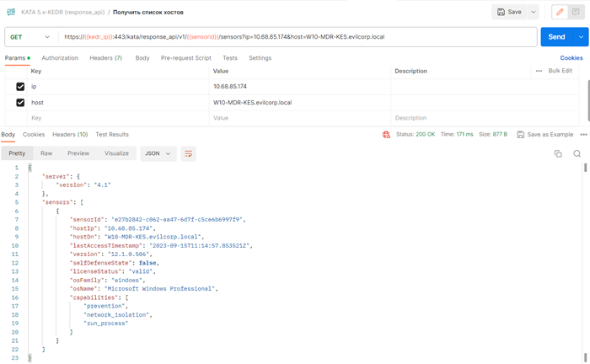The height and width of the screenshot is (364, 590).
Task: Open the Cookies link
Action: 571,58
